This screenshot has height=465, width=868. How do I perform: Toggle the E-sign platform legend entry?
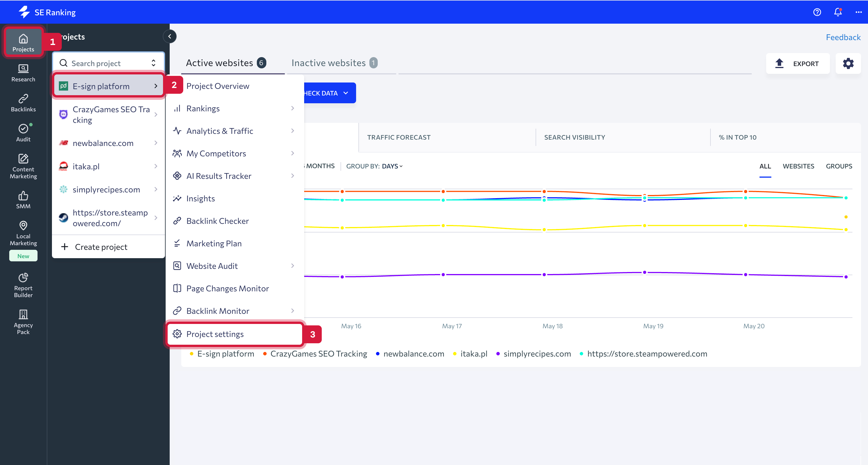[x=225, y=354]
